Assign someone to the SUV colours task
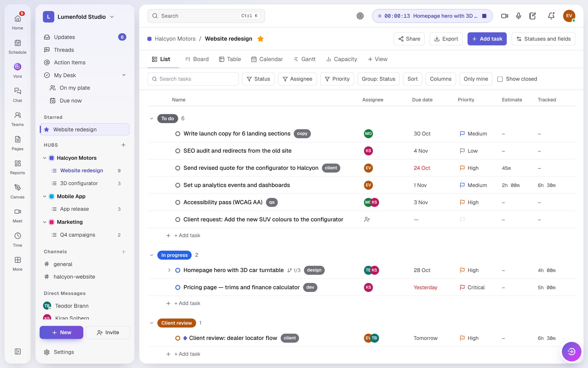Image resolution: width=588 pixels, height=368 pixels. 367,219
